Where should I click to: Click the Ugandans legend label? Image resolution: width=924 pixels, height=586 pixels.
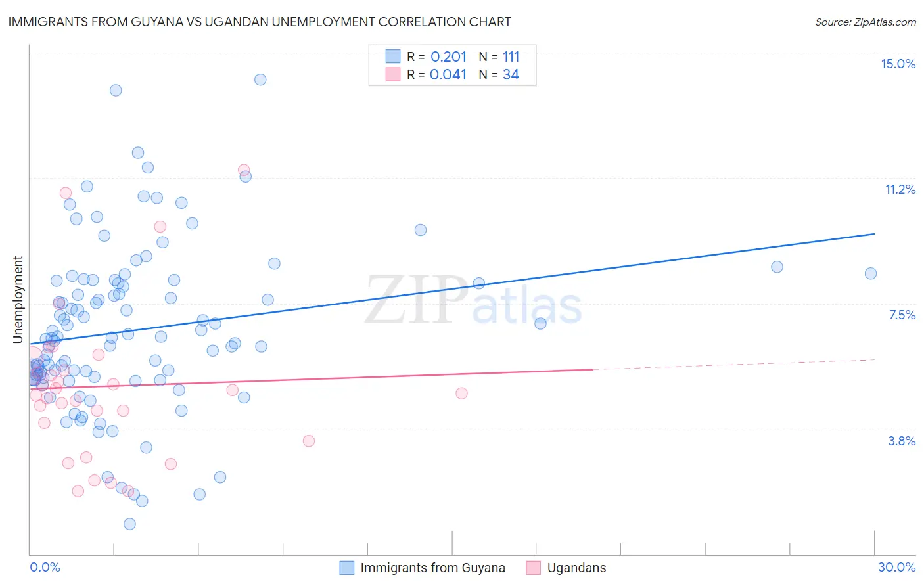[x=576, y=568]
